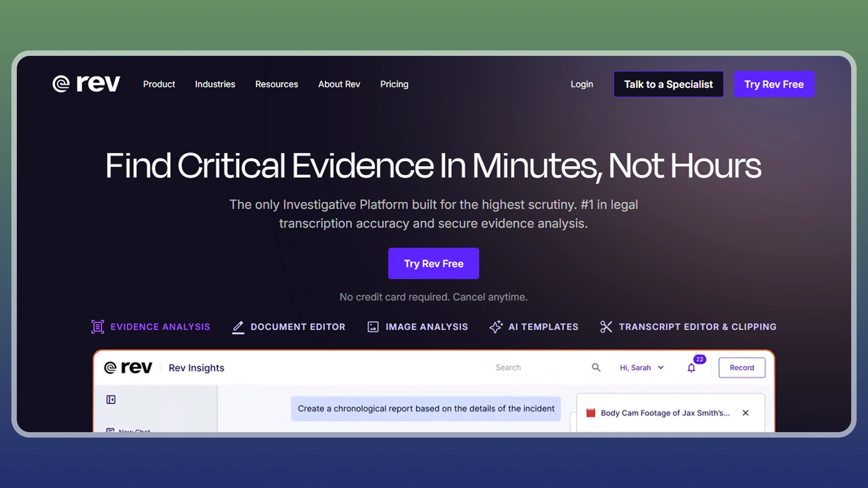Click the chronological report prompt bubble
868x488 pixels.
(x=426, y=409)
